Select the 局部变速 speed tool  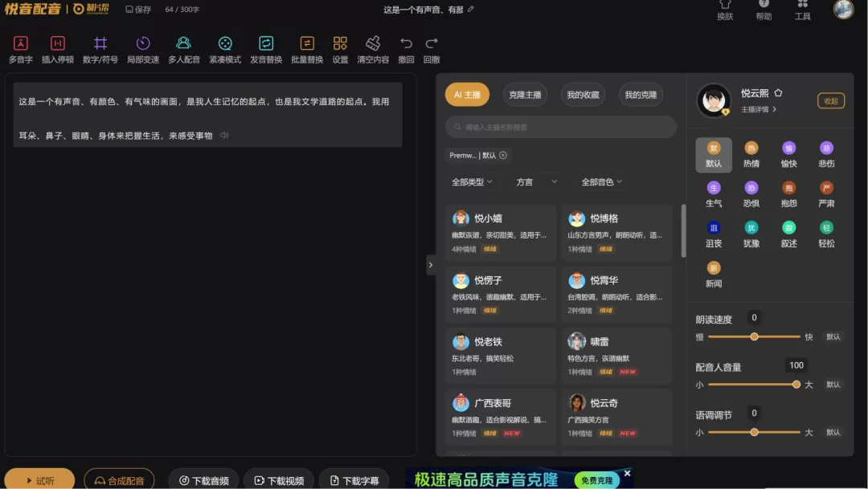point(143,50)
